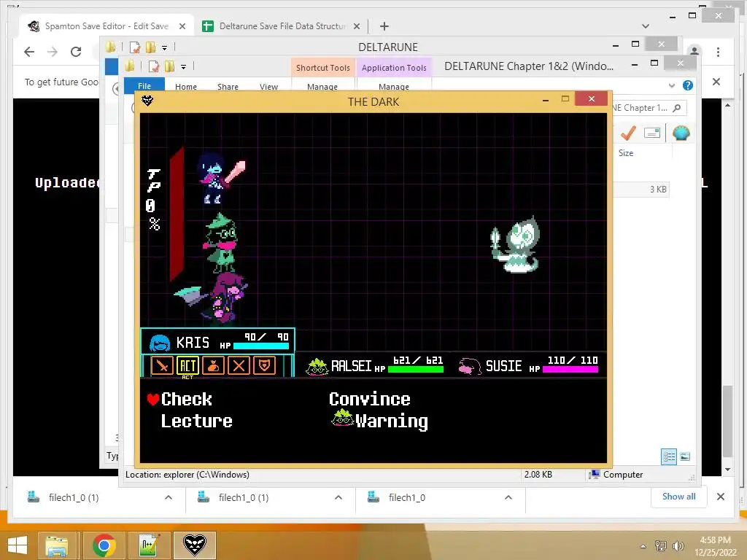Open options for filech1_0 download
This screenshot has width=747, height=560.
[508, 497]
